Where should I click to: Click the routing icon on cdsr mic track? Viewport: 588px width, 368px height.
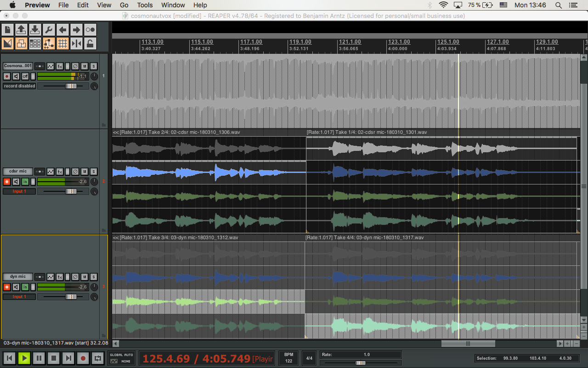click(x=40, y=172)
